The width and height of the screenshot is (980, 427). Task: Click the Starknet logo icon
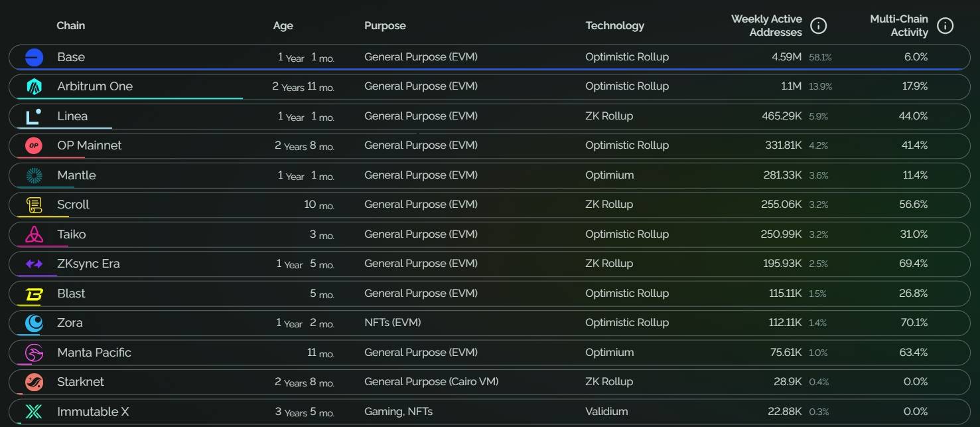click(x=34, y=382)
